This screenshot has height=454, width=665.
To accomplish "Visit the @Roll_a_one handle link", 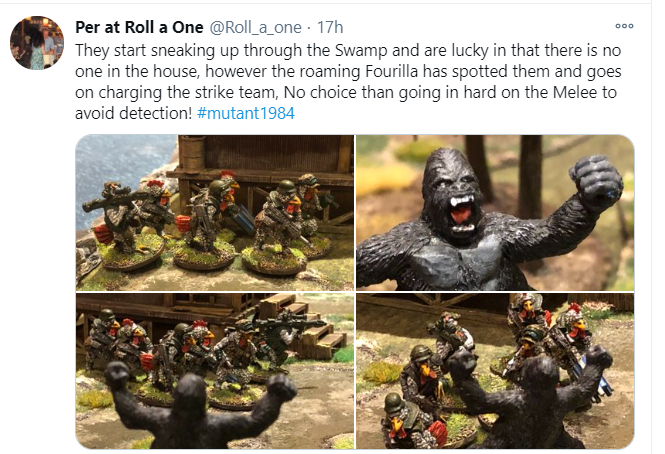I will (x=255, y=28).
